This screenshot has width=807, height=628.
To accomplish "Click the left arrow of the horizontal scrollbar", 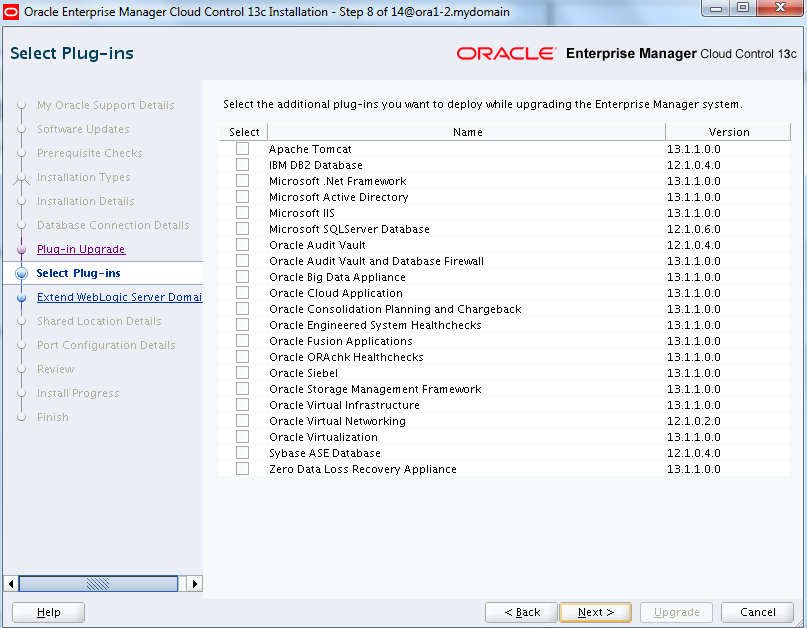I will (11, 583).
